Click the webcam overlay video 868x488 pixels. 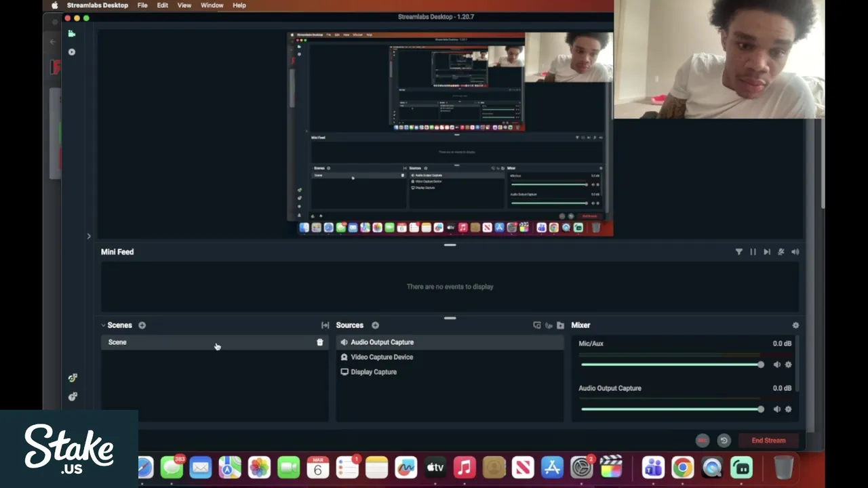719,60
